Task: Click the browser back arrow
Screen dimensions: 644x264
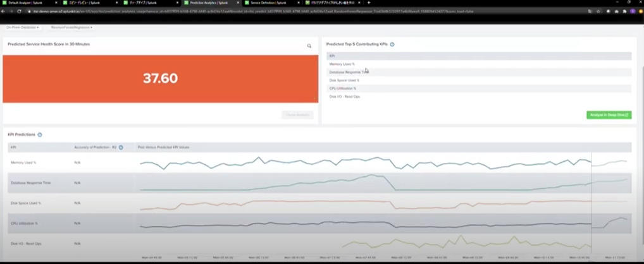Action: point(4,11)
